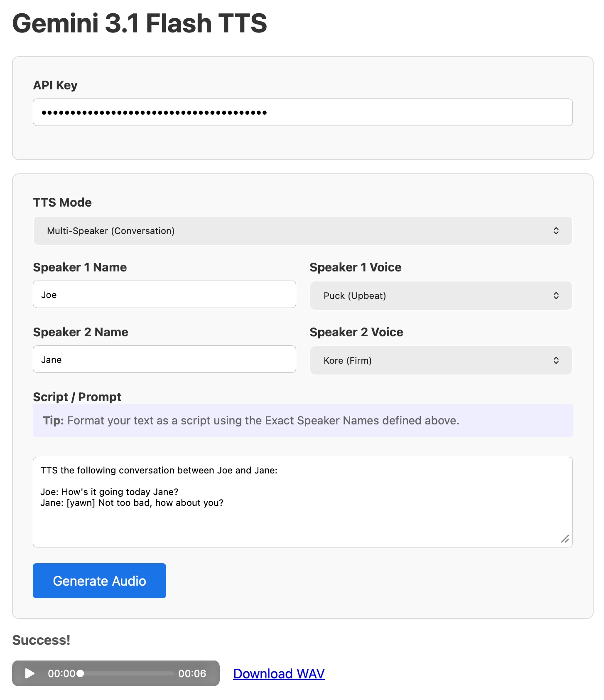This screenshot has width=604, height=700.
Task: Select the Speaker 2 Name field containing Jane
Action: 164,360
